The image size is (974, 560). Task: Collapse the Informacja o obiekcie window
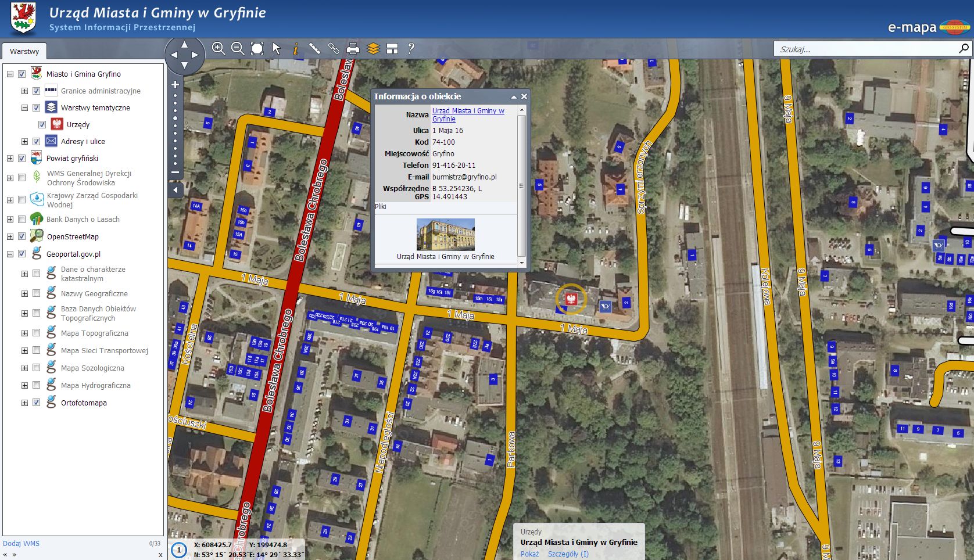(x=514, y=96)
